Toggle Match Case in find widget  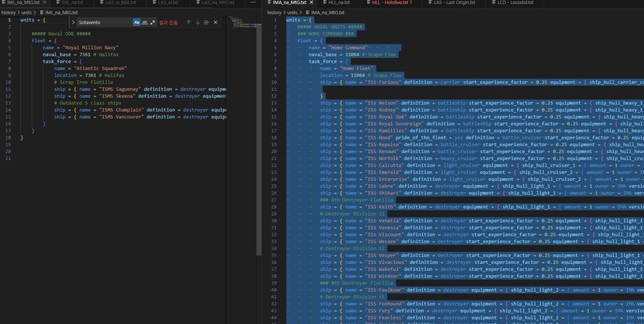pyautogui.click(x=137, y=22)
